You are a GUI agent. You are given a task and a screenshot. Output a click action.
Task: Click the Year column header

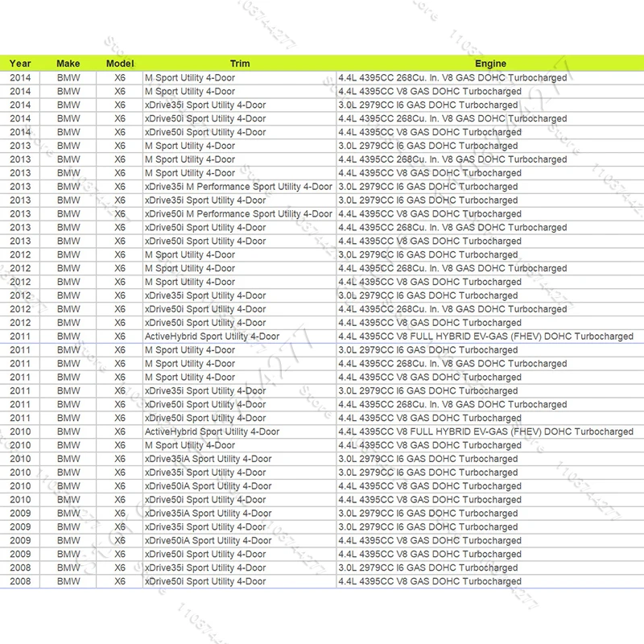(x=19, y=64)
